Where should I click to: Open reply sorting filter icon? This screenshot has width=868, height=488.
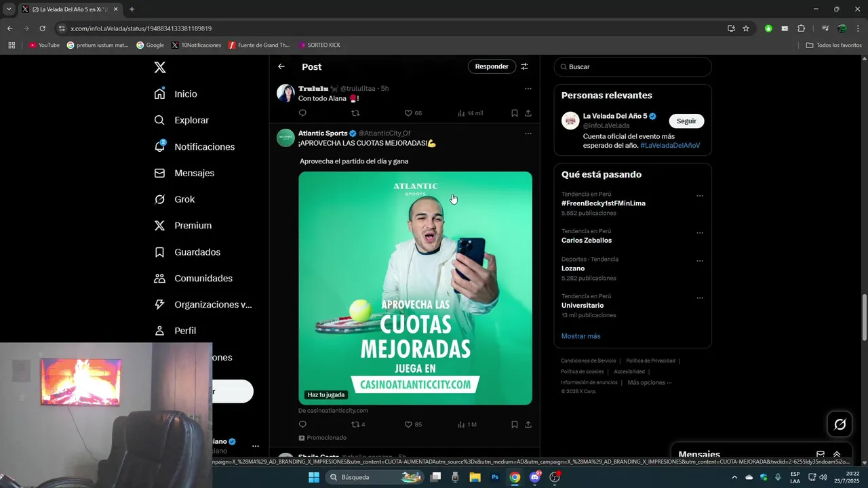pos(524,66)
